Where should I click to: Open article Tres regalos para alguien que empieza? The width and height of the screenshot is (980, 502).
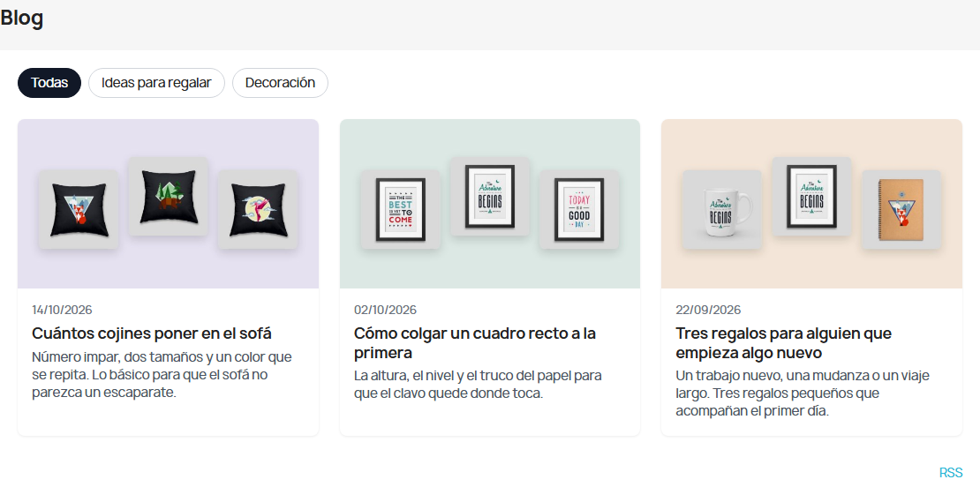(x=784, y=343)
